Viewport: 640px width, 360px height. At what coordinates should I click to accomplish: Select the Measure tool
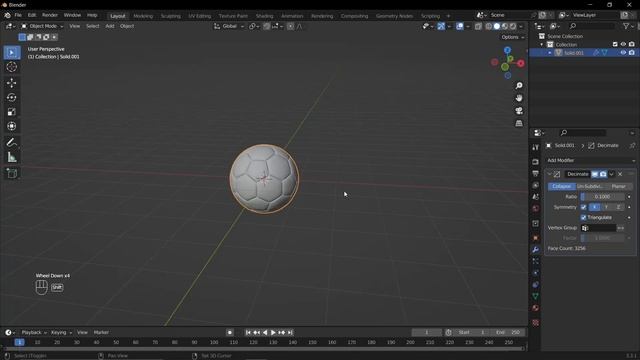coord(11,157)
